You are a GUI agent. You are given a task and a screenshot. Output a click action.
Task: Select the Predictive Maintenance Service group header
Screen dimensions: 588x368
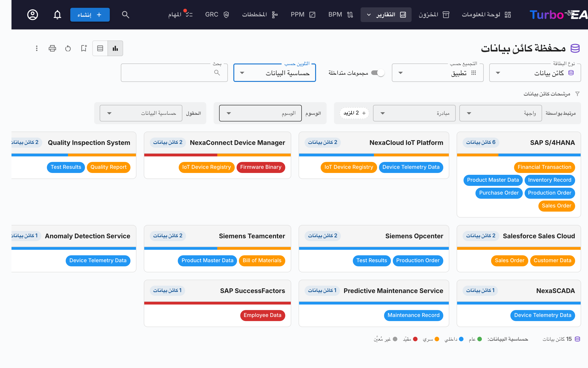374,291
